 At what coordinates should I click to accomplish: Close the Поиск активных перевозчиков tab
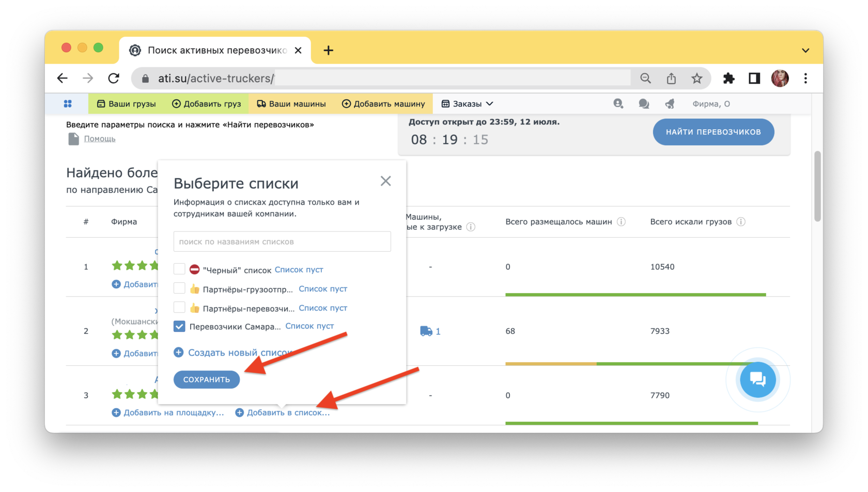click(298, 50)
